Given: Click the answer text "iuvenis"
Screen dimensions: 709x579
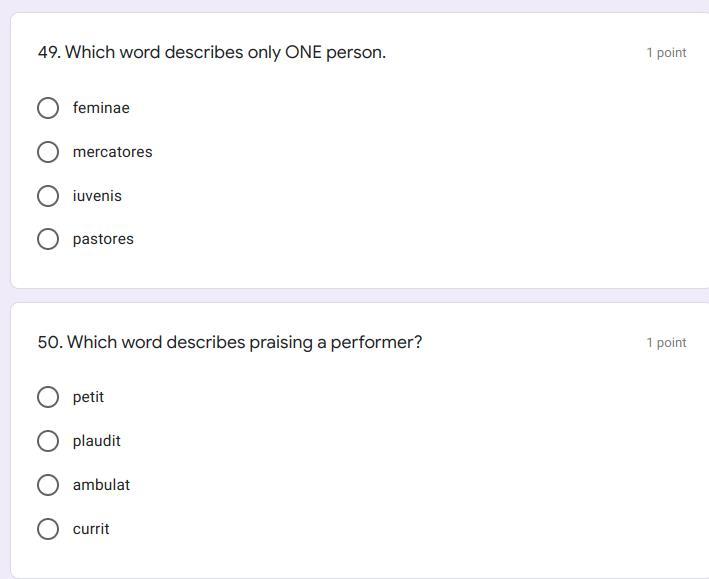Looking at the screenshot, I should click(97, 196).
